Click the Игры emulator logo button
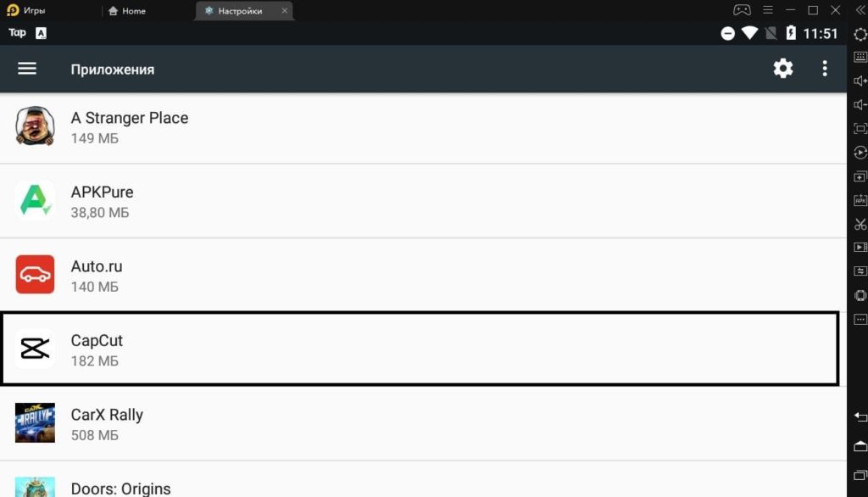Image resolution: width=868 pixels, height=497 pixels. (x=25, y=10)
